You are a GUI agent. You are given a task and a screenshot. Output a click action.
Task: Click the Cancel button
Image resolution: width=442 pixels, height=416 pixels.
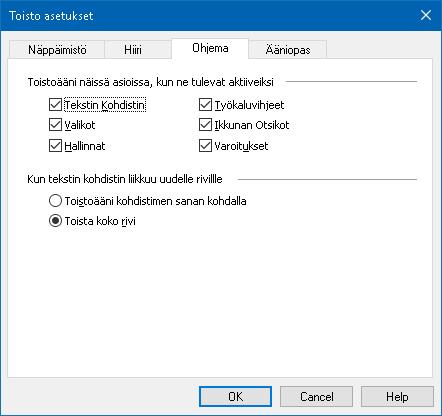[316, 396]
